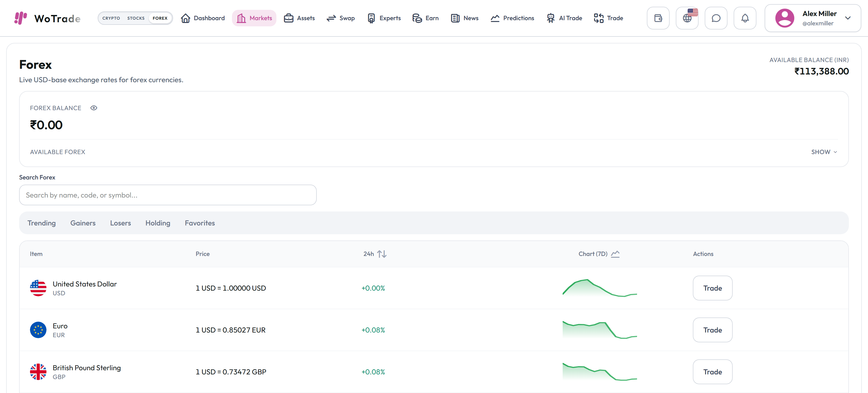Click the language globe with US flag
Screen dimensions: 868x393
pos(687,18)
